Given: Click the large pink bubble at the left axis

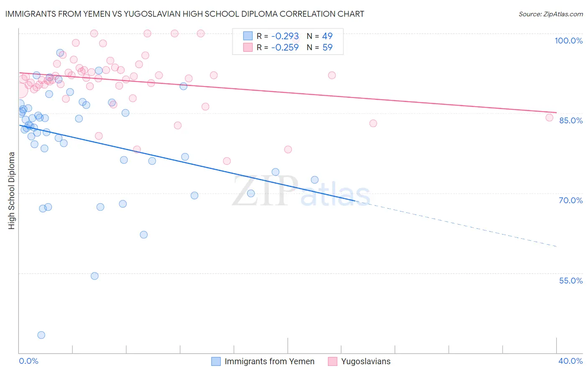Looking at the screenshot, I should coord(19,89).
